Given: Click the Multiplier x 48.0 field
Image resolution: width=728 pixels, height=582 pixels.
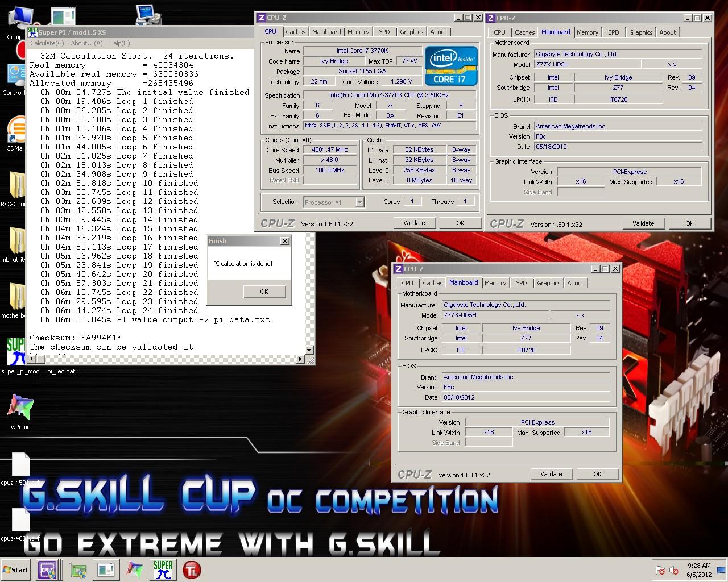Looking at the screenshot, I should point(330,160).
